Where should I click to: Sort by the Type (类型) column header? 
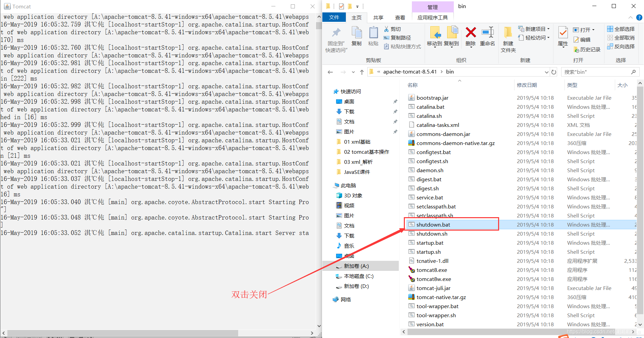[x=572, y=85]
